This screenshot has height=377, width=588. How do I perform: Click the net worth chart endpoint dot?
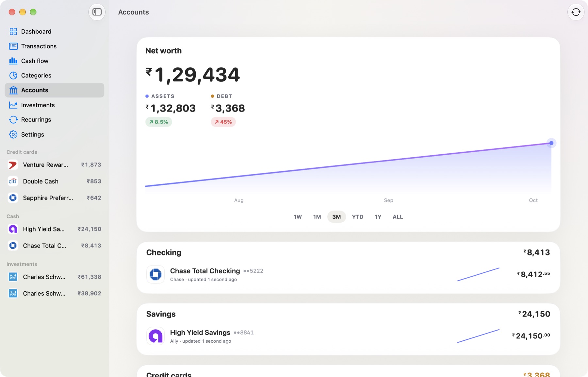551,143
